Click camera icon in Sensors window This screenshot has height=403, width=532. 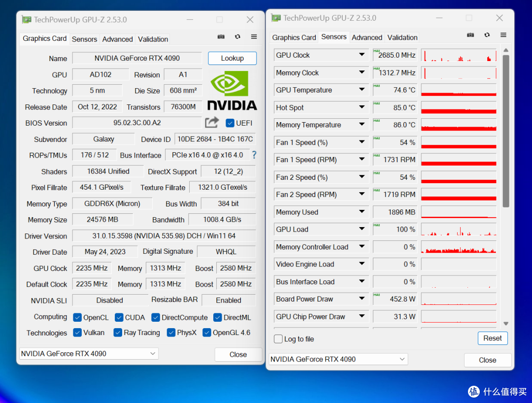(470, 35)
